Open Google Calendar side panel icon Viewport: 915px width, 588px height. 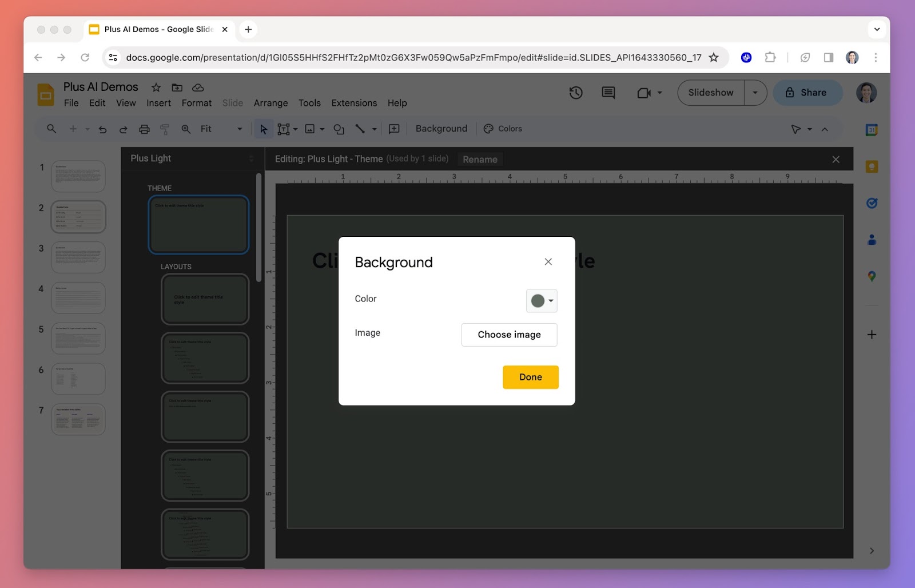[x=871, y=130]
